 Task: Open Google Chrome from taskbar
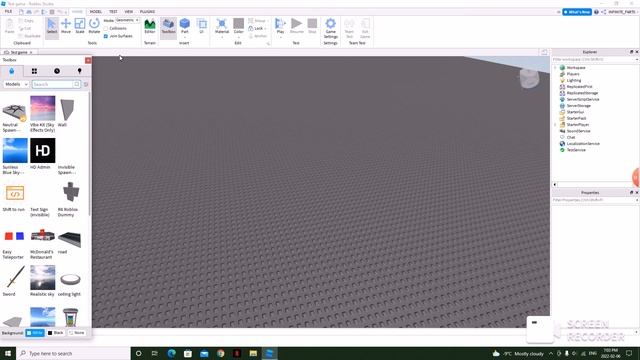pos(220,353)
